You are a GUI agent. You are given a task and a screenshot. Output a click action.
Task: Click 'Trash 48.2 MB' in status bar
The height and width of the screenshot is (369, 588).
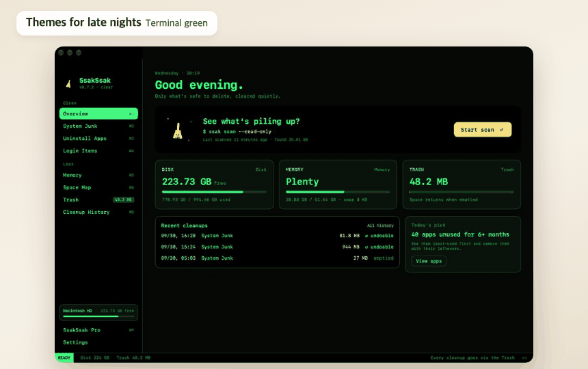click(x=133, y=358)
